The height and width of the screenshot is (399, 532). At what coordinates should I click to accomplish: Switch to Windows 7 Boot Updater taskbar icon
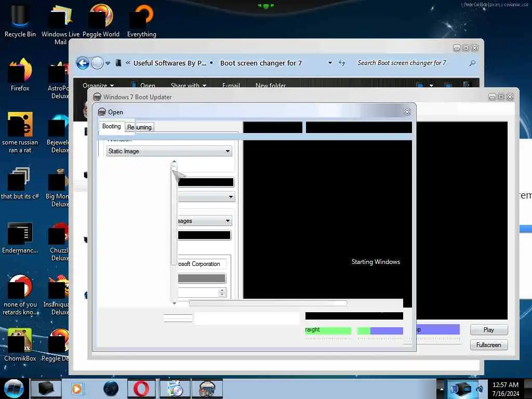pos(207,389)
